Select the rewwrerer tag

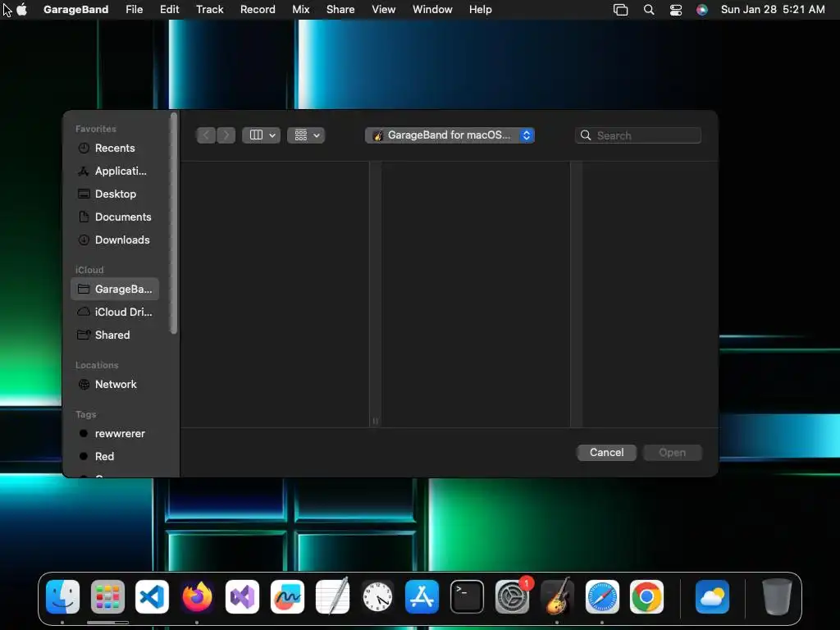coord(115,433)
